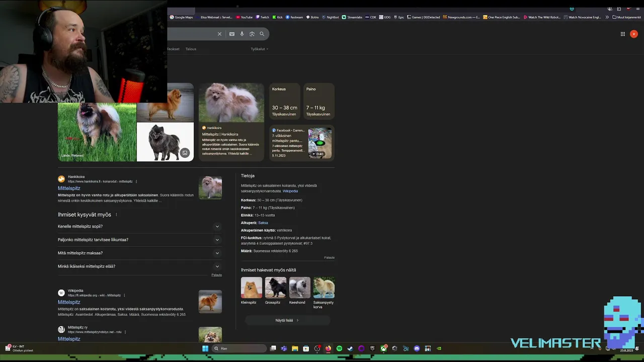Open the Restream bookmark
Screen dimensions: 644x362
294,17
